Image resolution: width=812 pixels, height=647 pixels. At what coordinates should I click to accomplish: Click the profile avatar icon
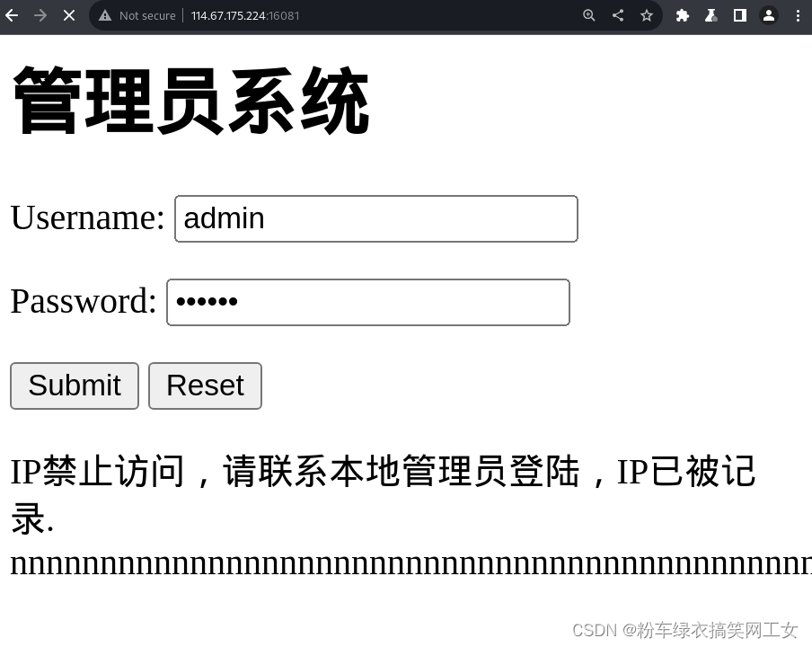coord(768,15)
